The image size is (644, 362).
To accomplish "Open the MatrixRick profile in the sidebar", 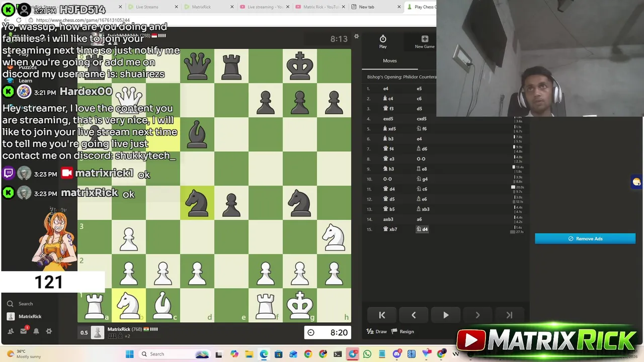I will point(25,316).
